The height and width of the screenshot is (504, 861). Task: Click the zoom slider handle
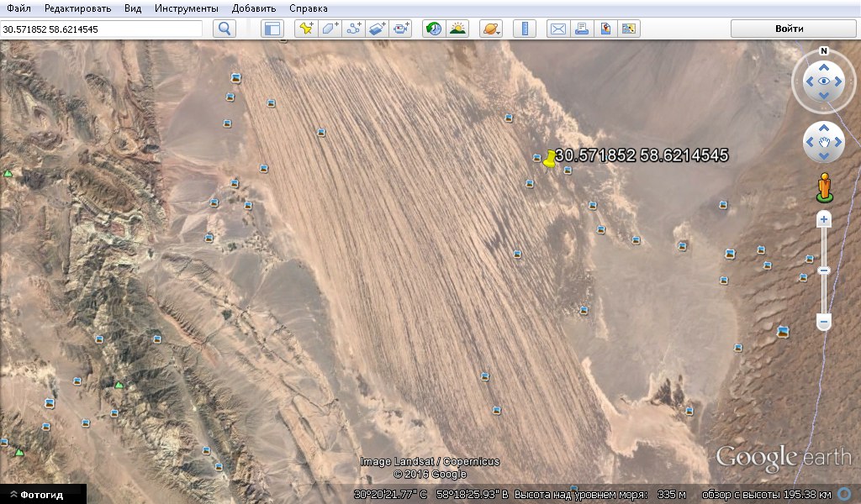[x=824, y=270]
